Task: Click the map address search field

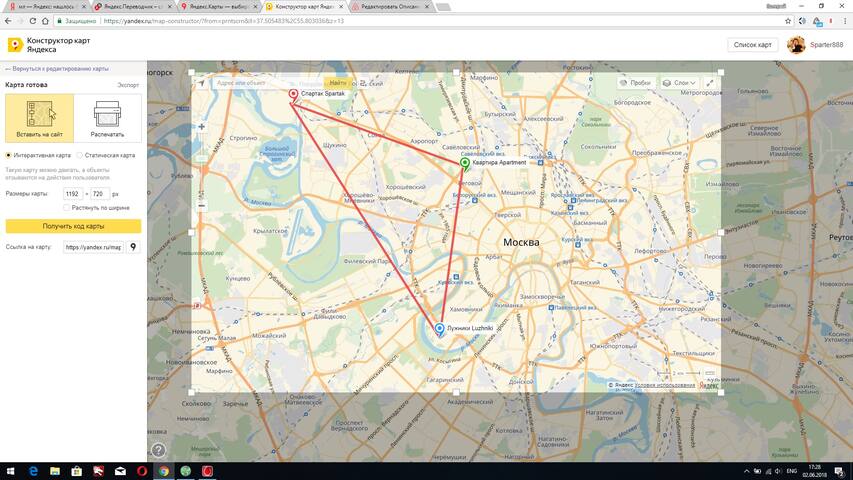Action: click(x=267, y=83)
